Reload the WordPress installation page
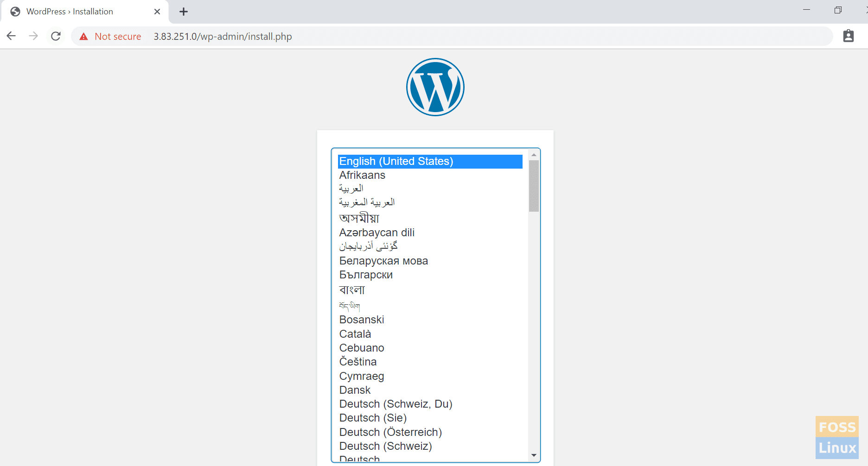Screen dimensions: 868x466 pyautogui.click(x=56, y=36)
